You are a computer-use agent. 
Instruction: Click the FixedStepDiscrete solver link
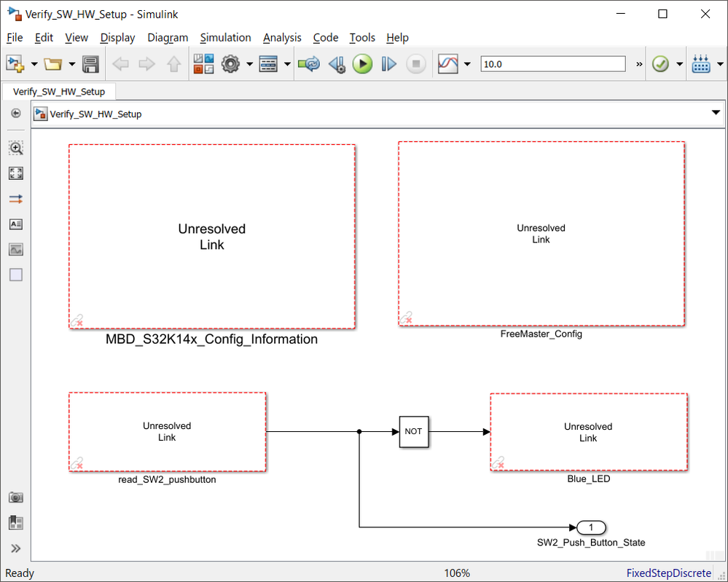pyautogui.click(x=668, y=573)
